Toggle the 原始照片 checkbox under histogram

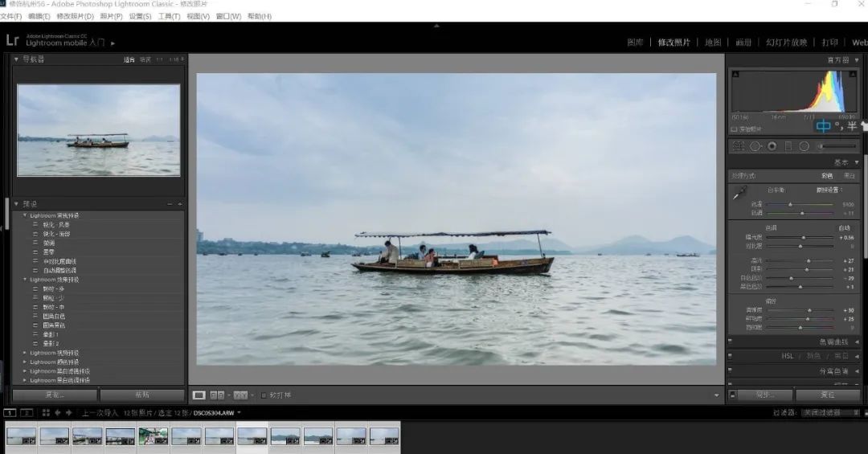[734, 129]
